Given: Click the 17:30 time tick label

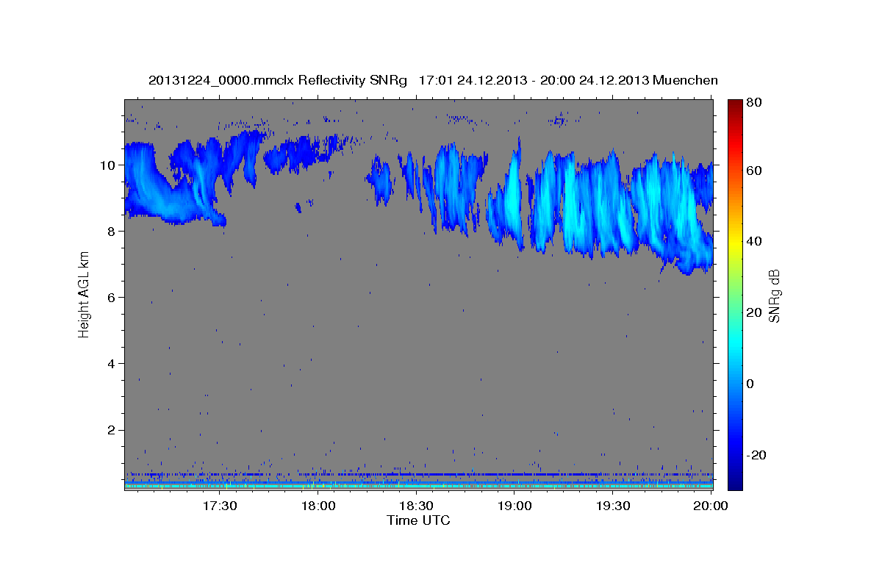Looking at the screenshot, I should pos(220,506).
